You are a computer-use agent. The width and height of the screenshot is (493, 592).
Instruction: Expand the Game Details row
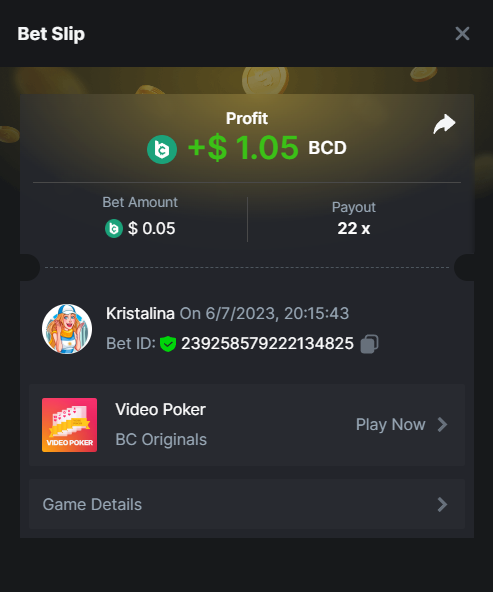[x=247, y=504]
